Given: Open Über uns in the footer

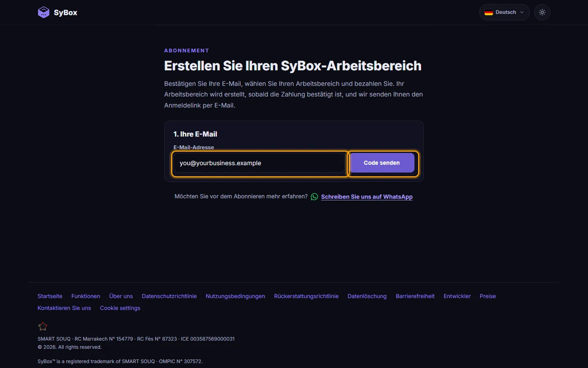Looking at the screenshot, I should click(121, 296).
